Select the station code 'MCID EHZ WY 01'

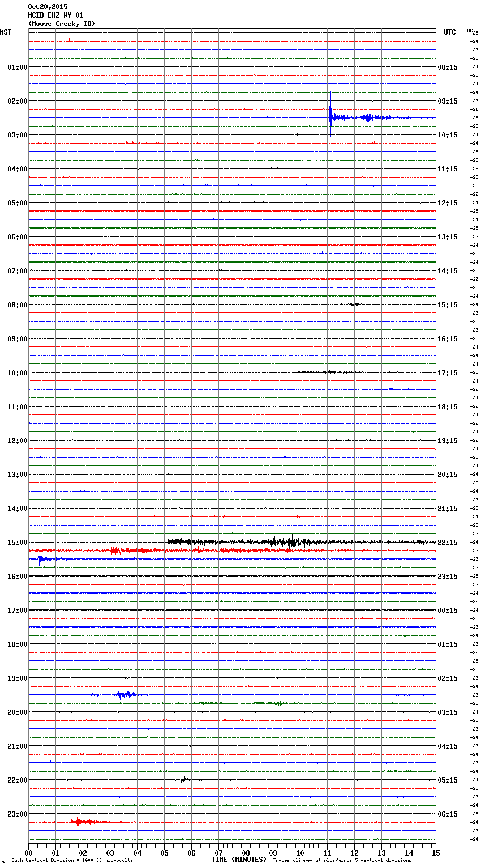[x=55, y=15]
